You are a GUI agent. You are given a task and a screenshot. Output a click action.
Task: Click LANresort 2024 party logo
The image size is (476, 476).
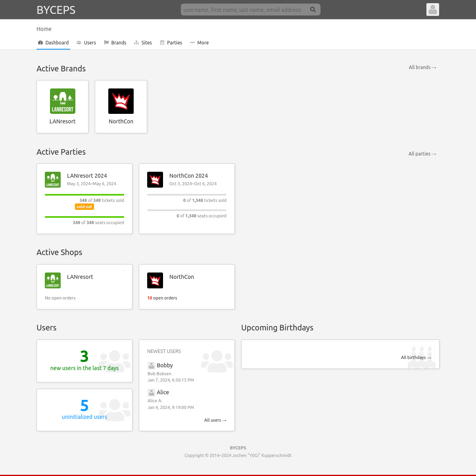(53, 180)
